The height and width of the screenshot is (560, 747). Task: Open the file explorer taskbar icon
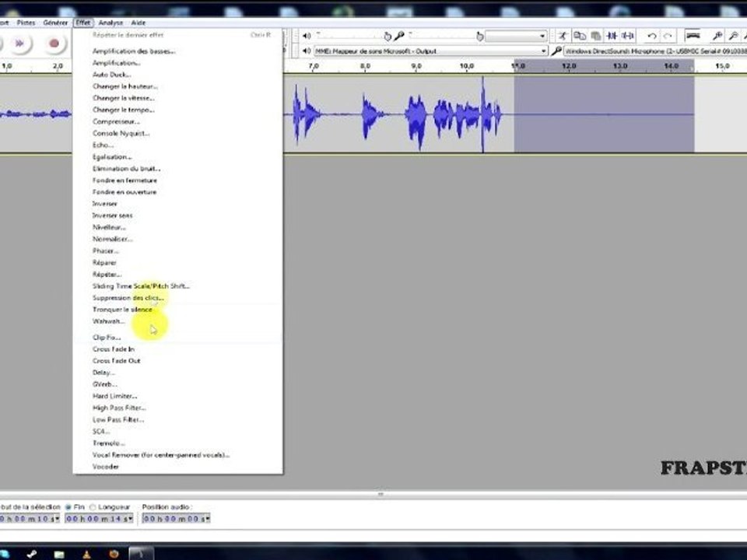pyautogui.click(x=59, y=554)
